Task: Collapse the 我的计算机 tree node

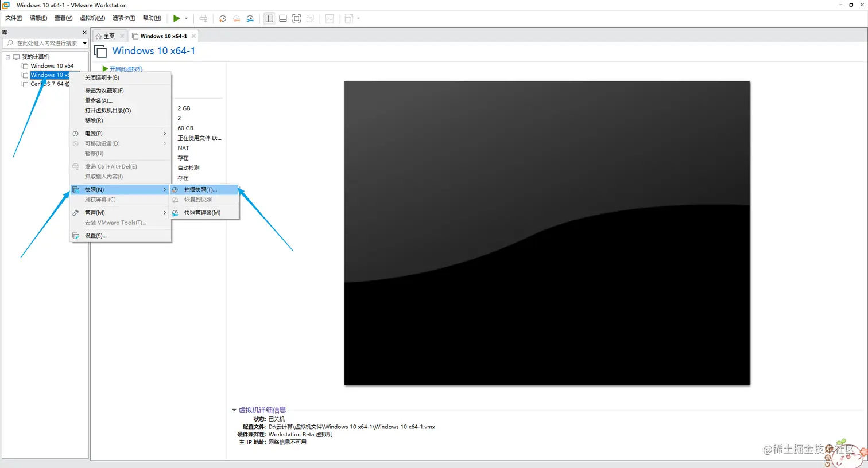Action: pos(7,57)
